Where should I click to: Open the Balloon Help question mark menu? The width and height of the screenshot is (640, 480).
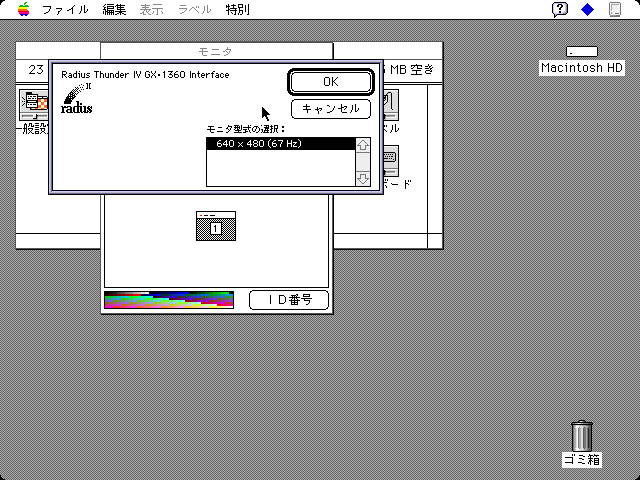pos(561,9)
